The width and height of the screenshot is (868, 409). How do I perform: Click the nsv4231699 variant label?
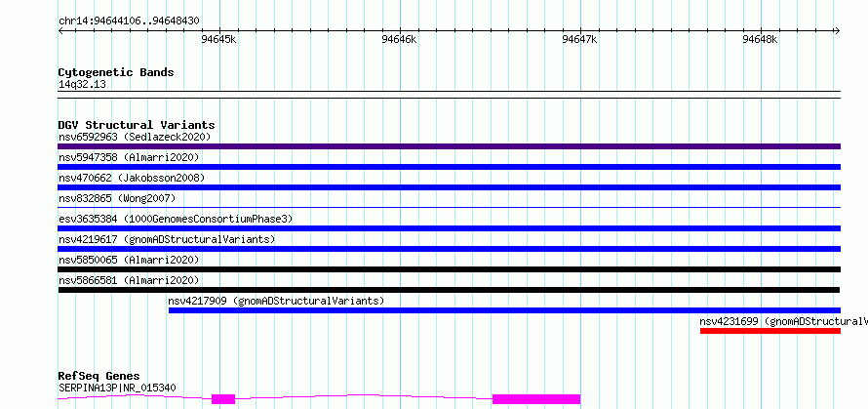click(x=784, y=321)
